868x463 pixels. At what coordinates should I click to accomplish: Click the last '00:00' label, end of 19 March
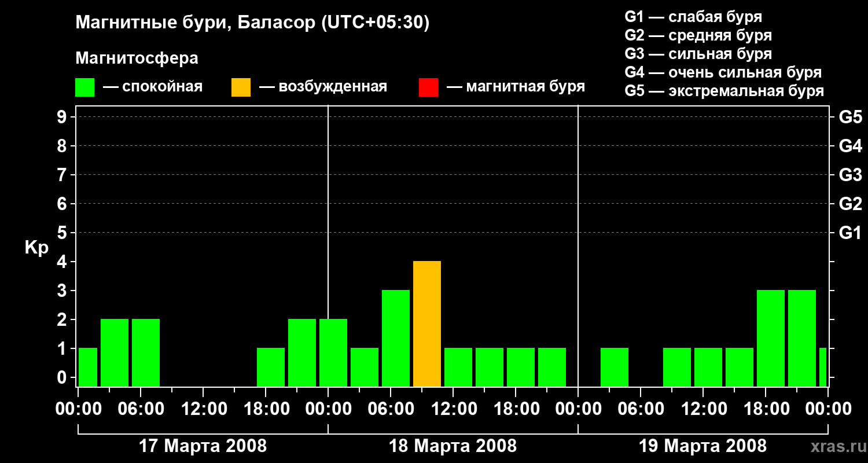[x=828, y=409]
